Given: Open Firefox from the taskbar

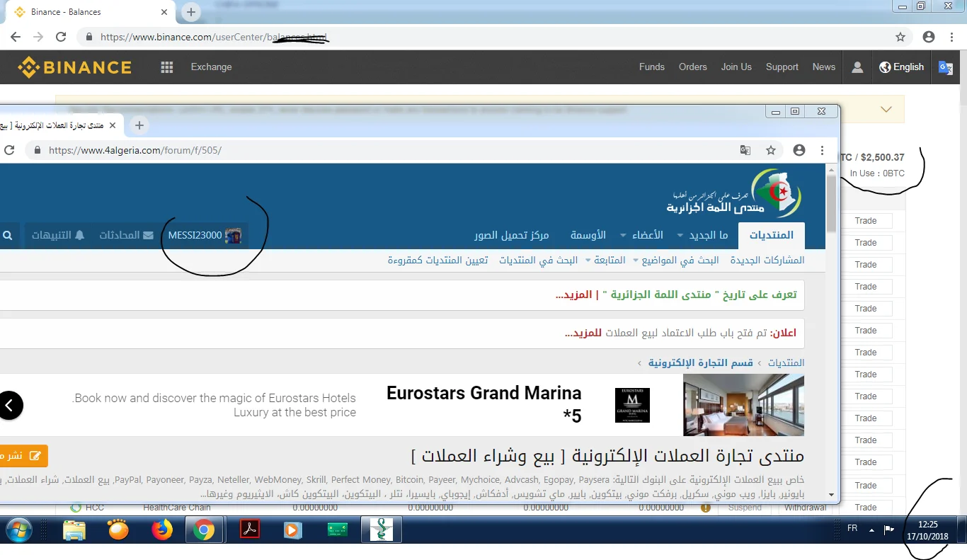Looking at the screenshot, I should click(x=162, y=530).
